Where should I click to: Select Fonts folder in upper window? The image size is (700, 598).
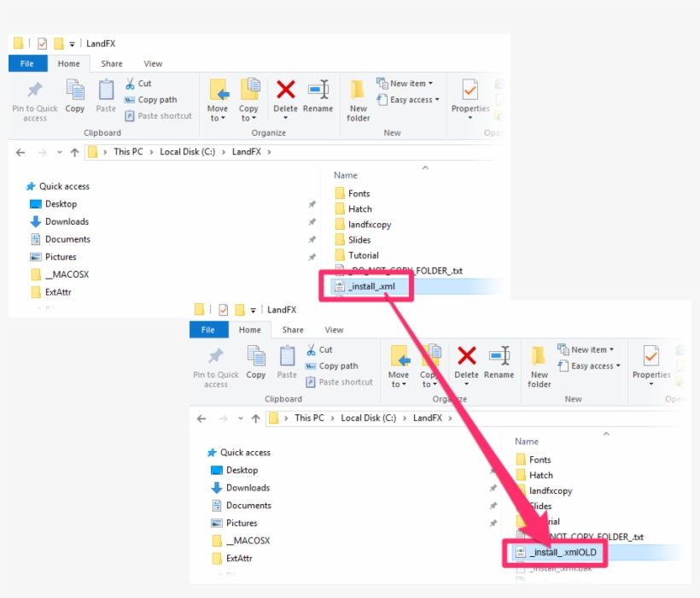coord(353,193)
